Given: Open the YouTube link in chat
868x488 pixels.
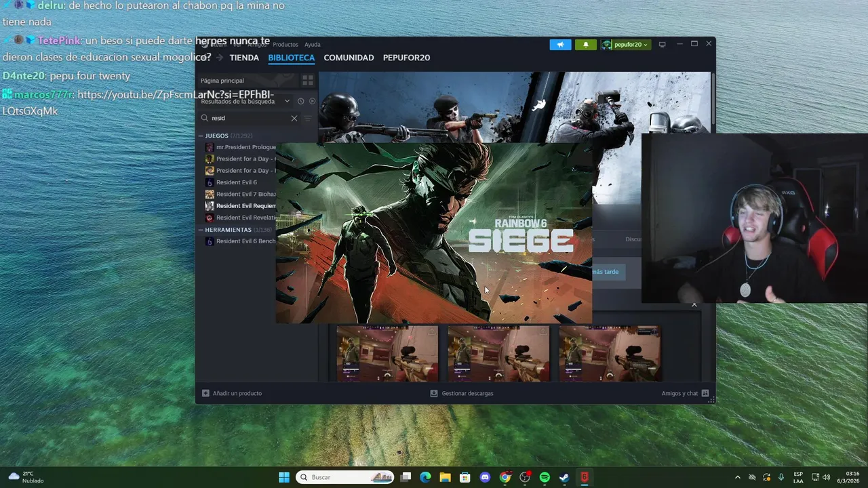Looking at the screenshot, I should point(138,102).
